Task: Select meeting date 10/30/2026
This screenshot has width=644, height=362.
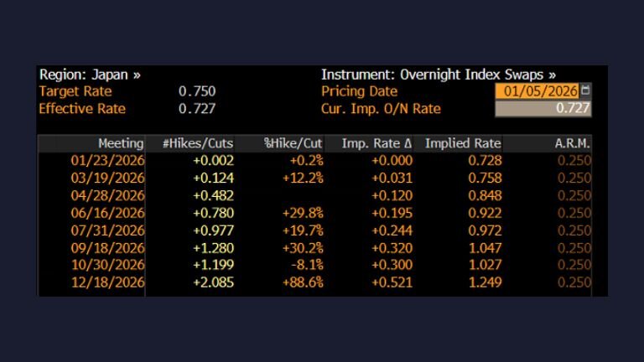Action: (x=107, y=265)
